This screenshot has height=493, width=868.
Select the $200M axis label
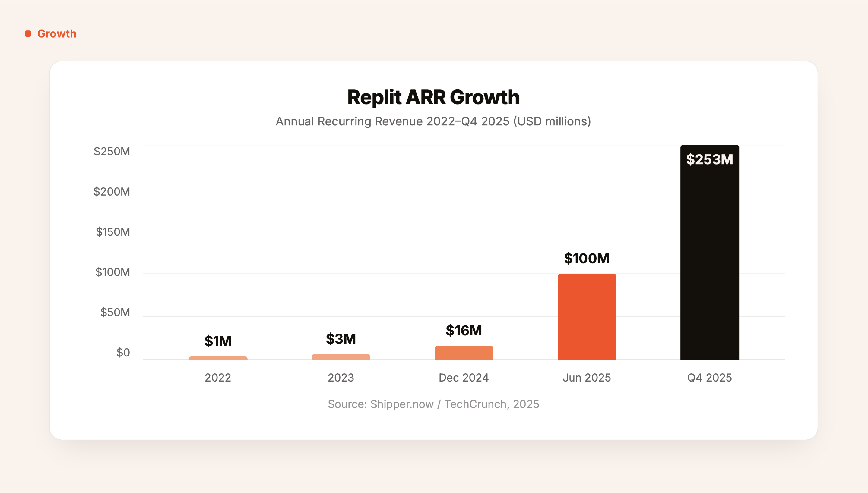point(112,192)
